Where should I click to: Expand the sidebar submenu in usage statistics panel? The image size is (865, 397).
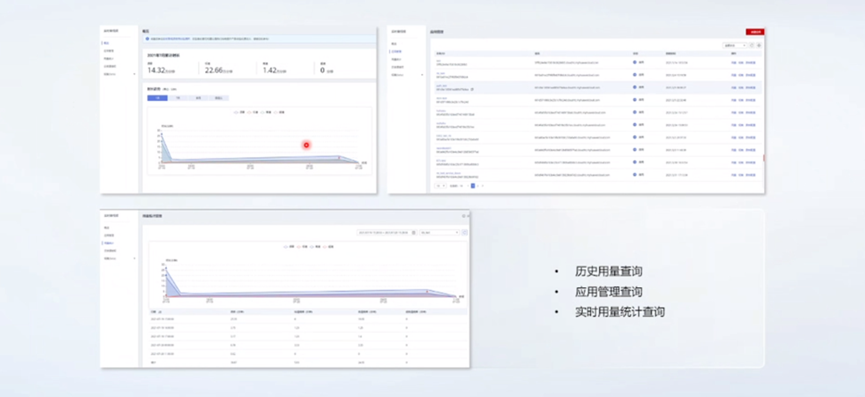pos(134,258)
